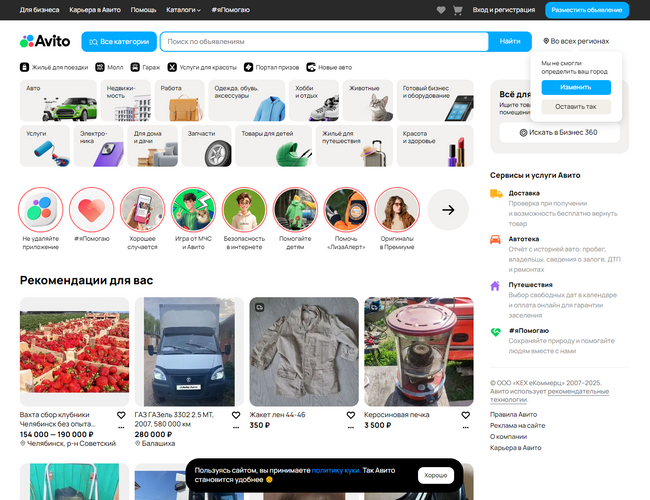Open the shopping cart icon
This screenshot has height=500, width=650.
click(x=458, y=10)
